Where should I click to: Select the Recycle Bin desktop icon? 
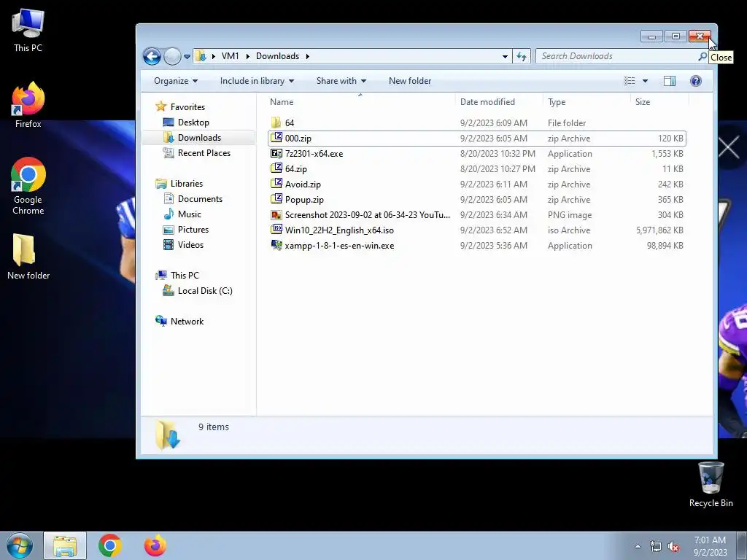click(711, 484)
